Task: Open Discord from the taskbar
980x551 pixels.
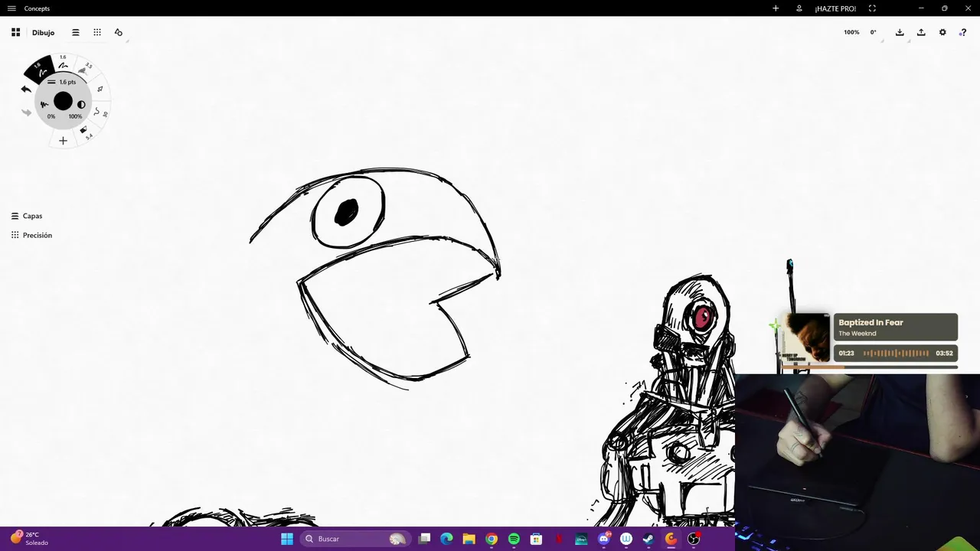Action: [604, 539]
